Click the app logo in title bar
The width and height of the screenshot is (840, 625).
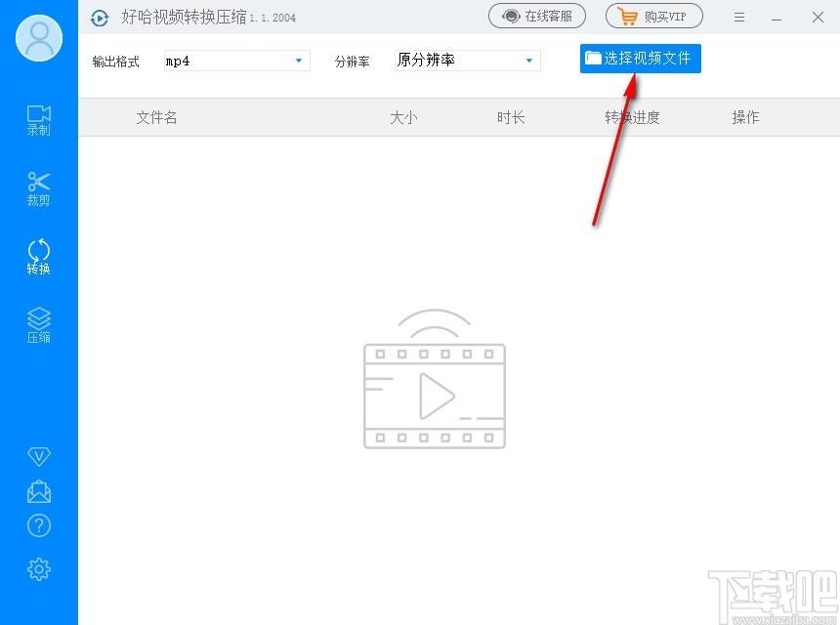pos(100,18)
